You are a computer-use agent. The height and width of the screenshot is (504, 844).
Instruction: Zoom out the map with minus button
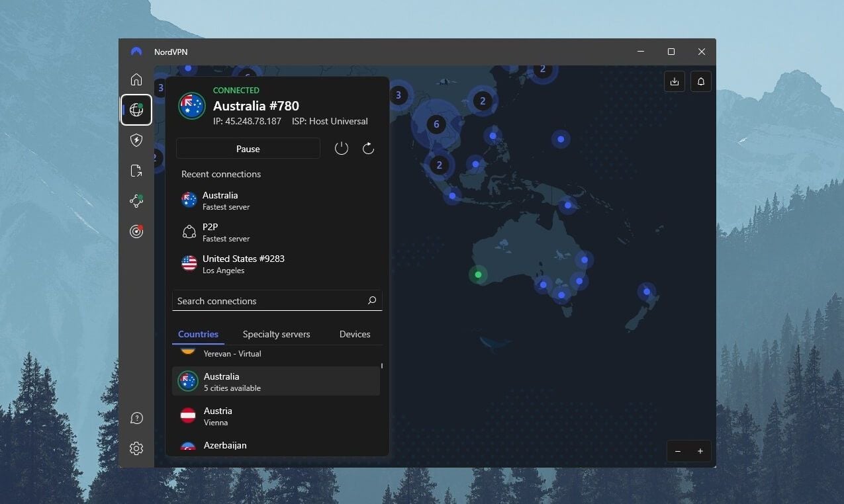click(x=678, y=451)
